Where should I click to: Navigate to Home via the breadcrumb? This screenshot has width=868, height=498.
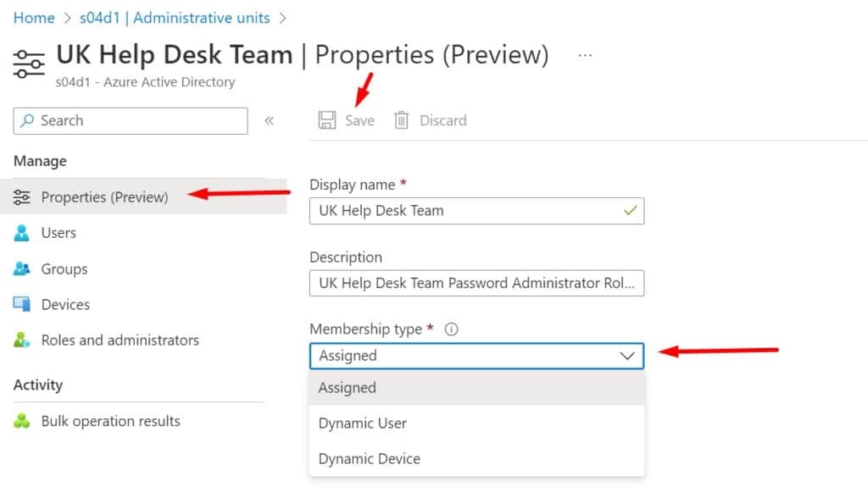pos(34,17)
